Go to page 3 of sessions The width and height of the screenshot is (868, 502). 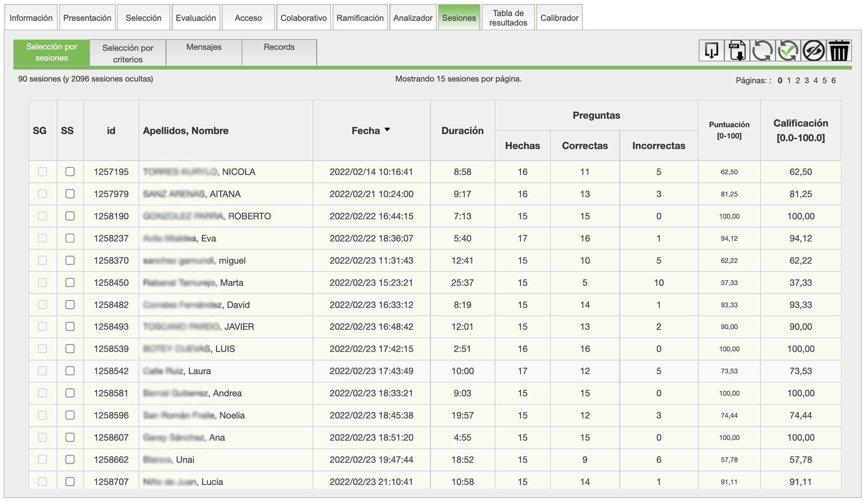pyautogui.click(x=806, y=80)
